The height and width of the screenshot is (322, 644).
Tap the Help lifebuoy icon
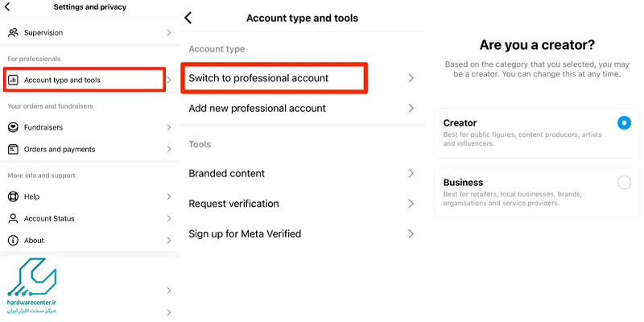pos(13,196)
